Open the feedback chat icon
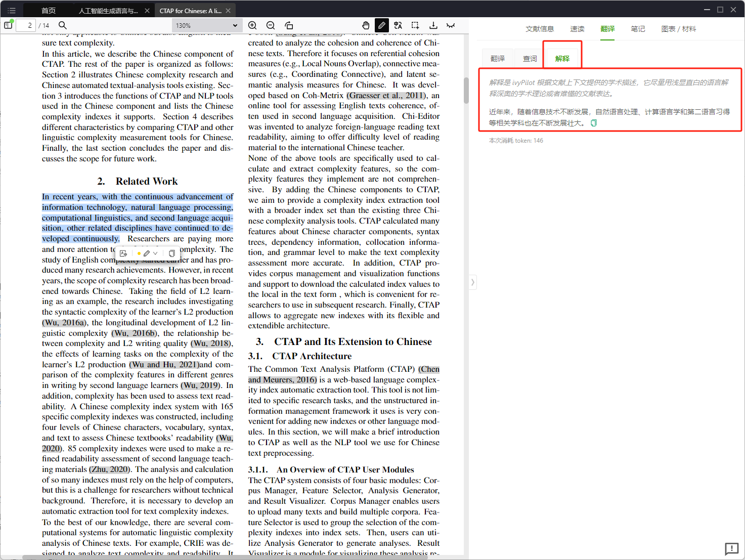 tap(731, 549)
